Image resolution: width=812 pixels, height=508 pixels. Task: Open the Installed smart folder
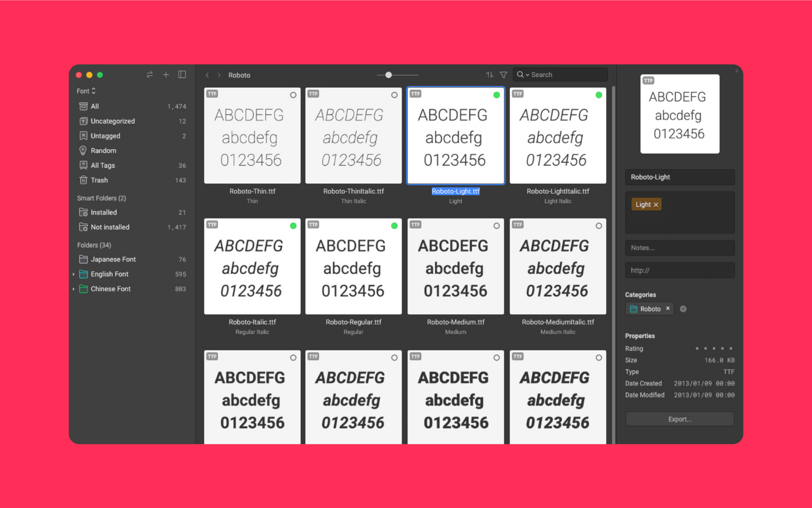point(132,212)
